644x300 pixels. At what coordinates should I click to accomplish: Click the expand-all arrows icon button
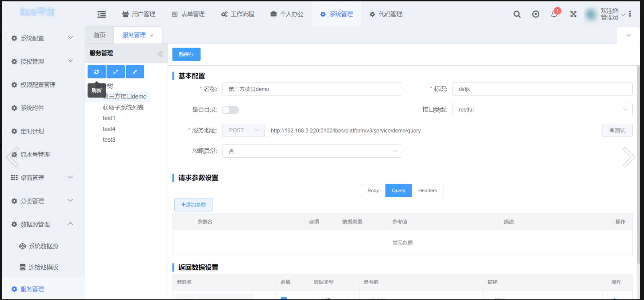(116, 72)
